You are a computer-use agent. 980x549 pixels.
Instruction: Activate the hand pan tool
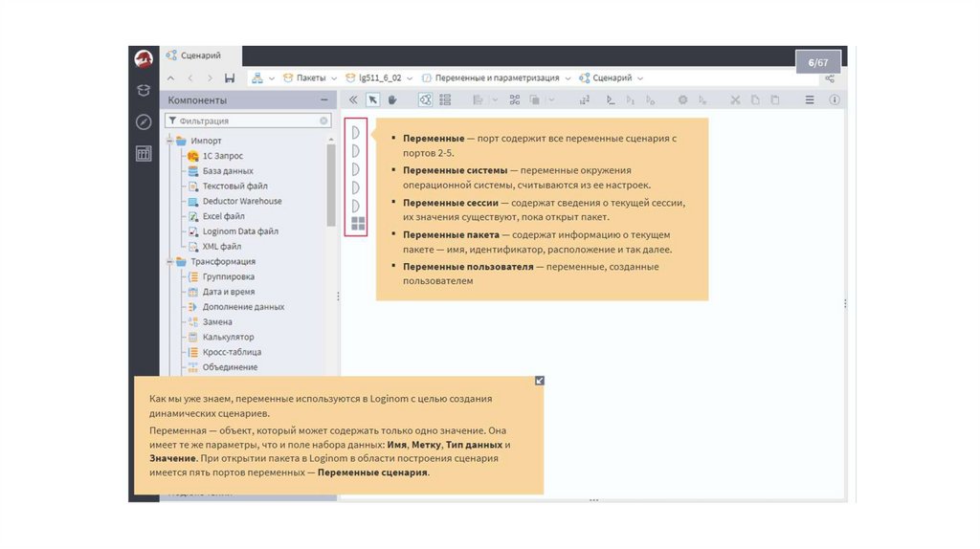click(392, 99)
